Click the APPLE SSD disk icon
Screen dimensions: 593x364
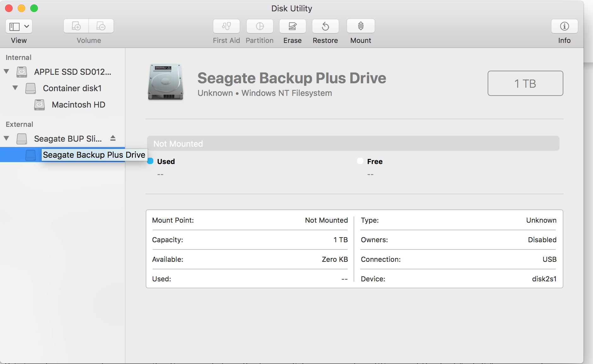(22, 72)
